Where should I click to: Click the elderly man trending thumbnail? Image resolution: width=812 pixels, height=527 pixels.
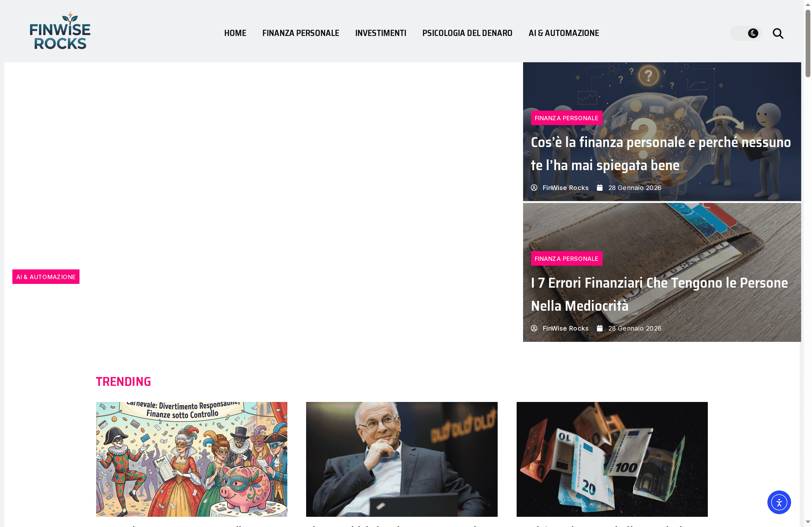pos(401,459)
